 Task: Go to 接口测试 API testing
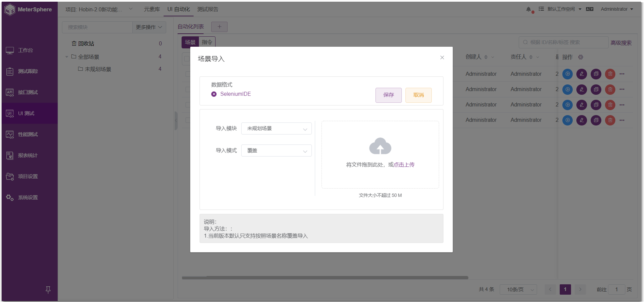pyautogui.click(x=29, y=92)
